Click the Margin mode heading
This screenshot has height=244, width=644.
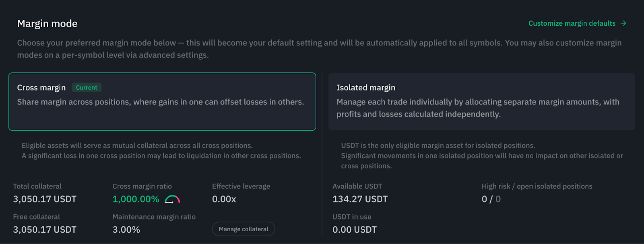47,24
